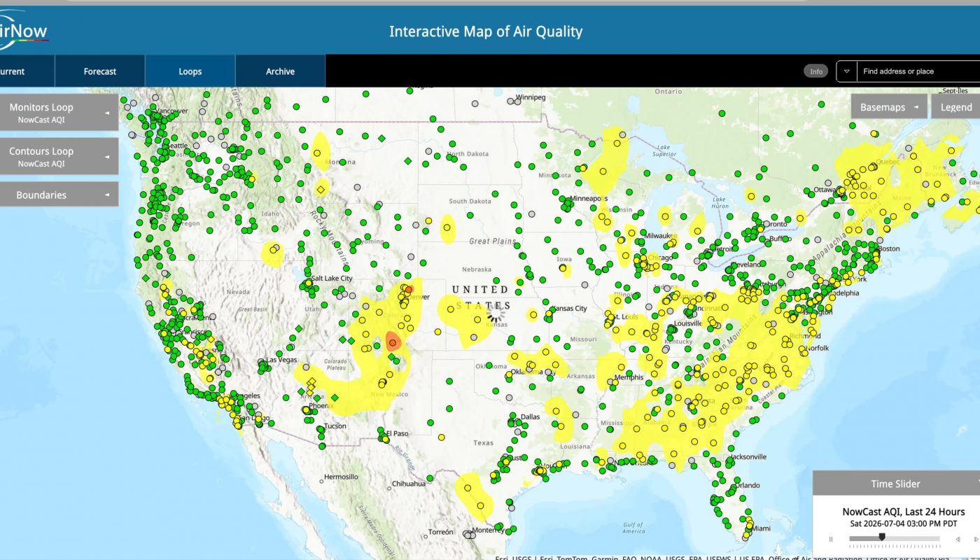This screenshot has width=980, height=560.
Task: Click the time slider thumb handle
Action: tap(882, 537)
